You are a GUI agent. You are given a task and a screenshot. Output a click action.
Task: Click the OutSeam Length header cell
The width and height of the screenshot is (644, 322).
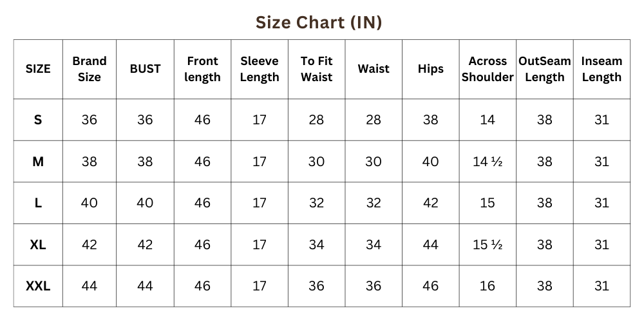coord(545,69)
